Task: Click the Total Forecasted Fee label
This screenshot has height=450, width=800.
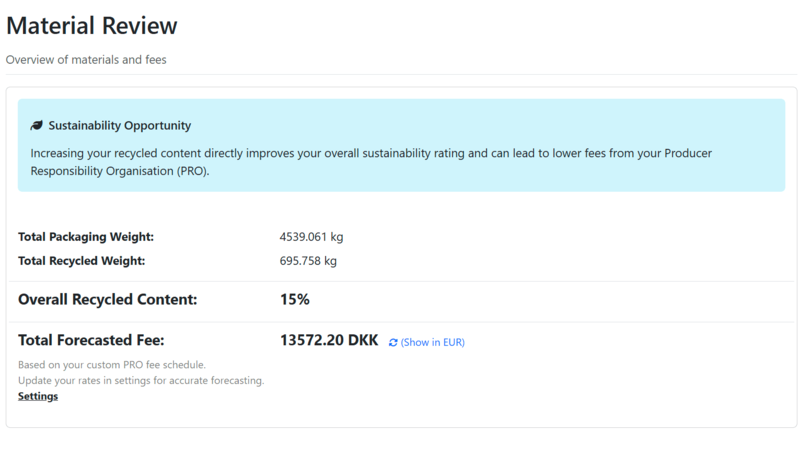Action: pos(91,340)
